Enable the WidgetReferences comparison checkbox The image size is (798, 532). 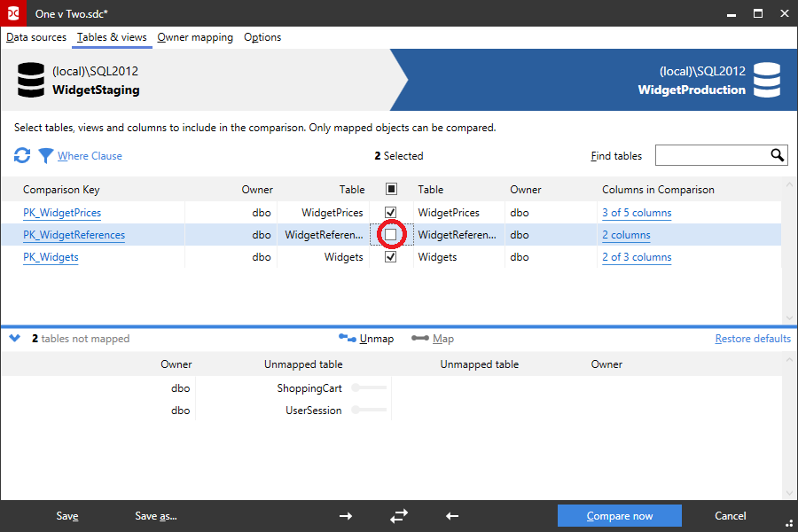[x=391, y=234]
